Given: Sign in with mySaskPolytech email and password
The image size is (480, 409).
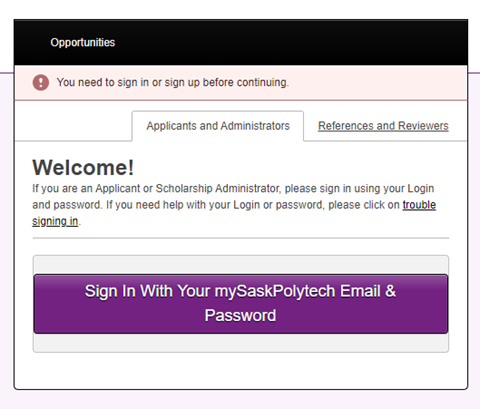Looking at the screenshot, I should [x=241, y=304].
